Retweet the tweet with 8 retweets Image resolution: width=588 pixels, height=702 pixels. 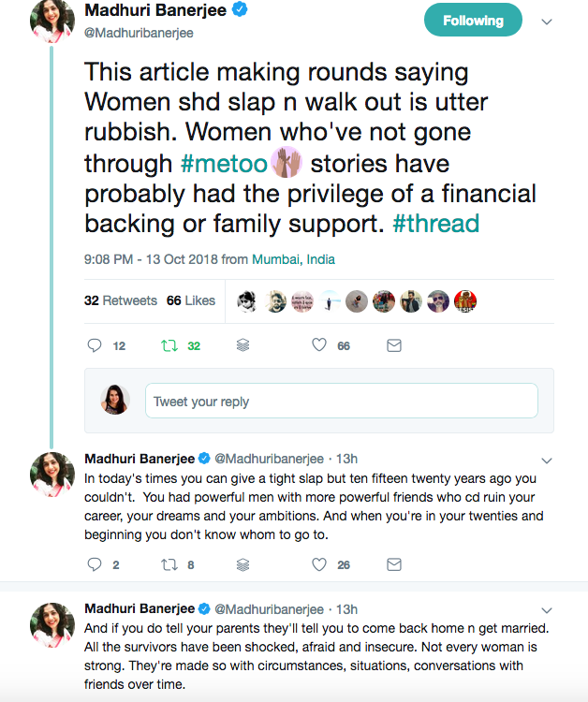pos(169,564)
